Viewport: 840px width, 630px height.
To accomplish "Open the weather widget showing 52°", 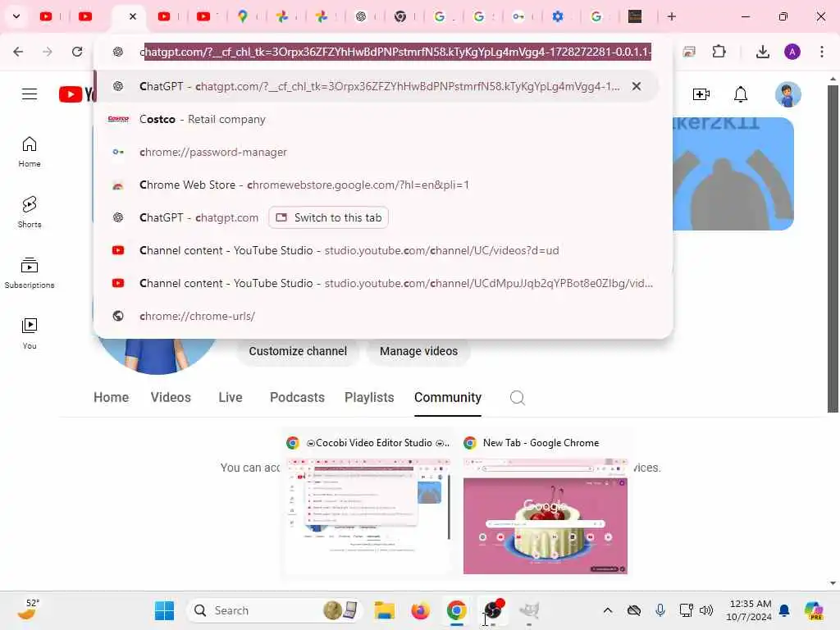I will pyautogui.click(x=28, y=610).
